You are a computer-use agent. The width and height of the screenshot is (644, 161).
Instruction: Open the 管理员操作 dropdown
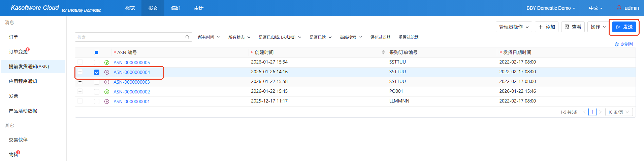pos(514,27)
